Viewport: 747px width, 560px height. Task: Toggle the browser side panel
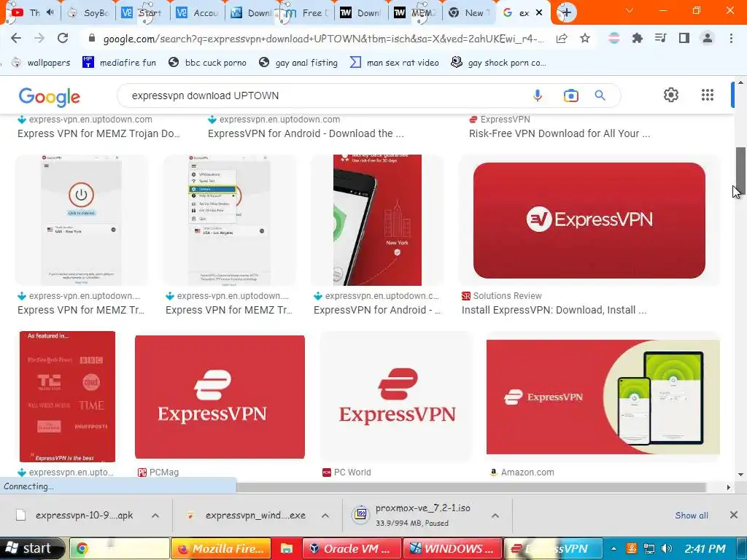[x=684, y=38]
